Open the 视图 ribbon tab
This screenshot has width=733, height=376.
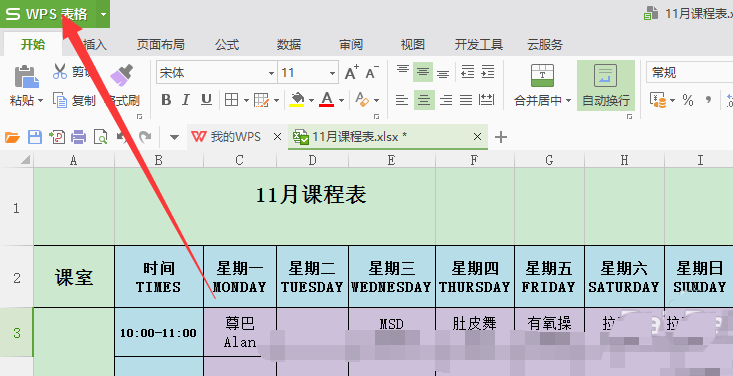[x=413, y=44]
